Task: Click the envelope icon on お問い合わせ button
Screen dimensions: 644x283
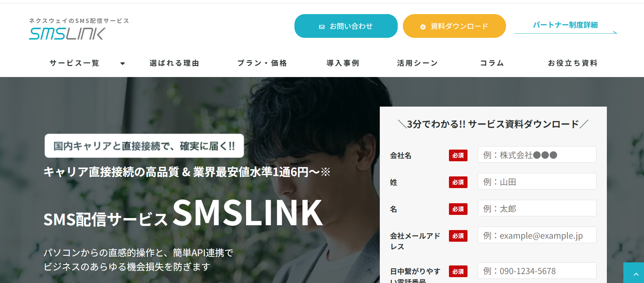Action: tap(322, 26)
